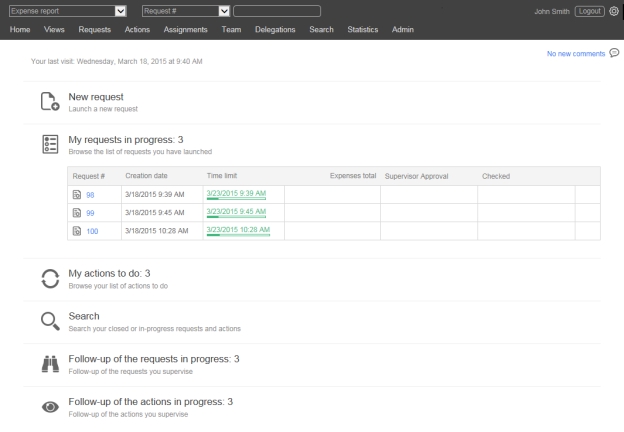Viewport: 624px width, 432px height.
Task: Sort by the Creation date column header
Action: [146, 176]
